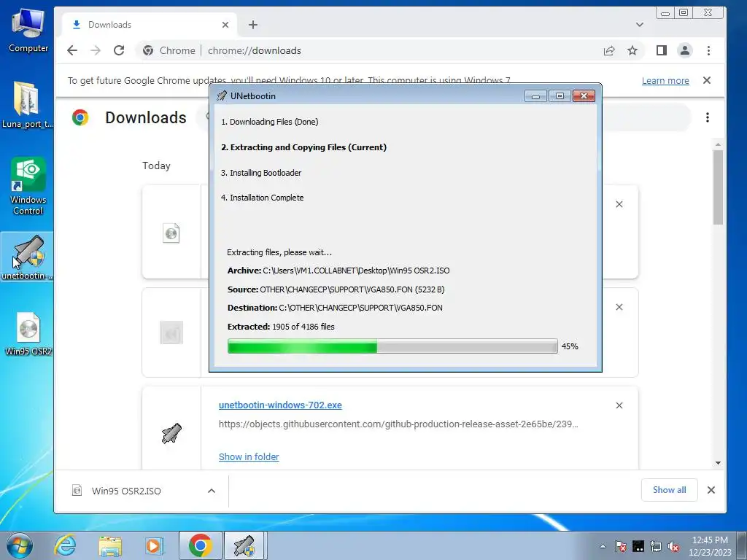Click the Downloads page vertical scrollbar thumb
The width and height of the screenshot is (747, 560).
tap(718, 187)
